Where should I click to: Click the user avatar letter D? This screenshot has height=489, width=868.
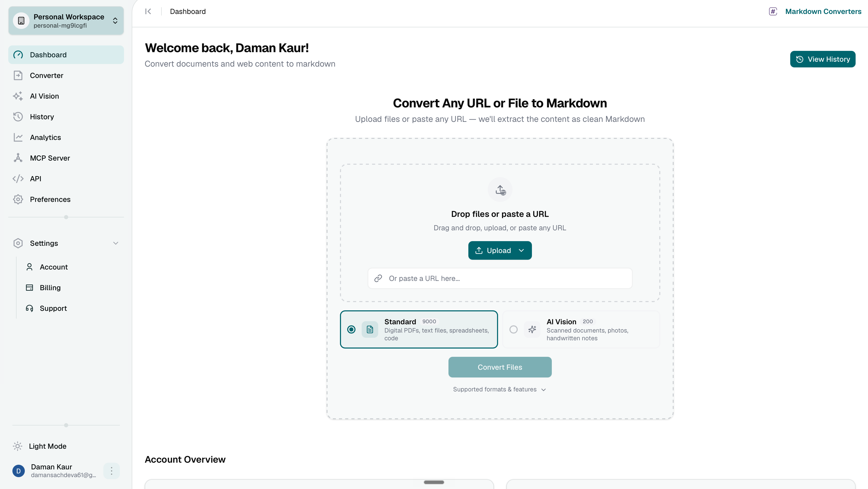point(19,471)
